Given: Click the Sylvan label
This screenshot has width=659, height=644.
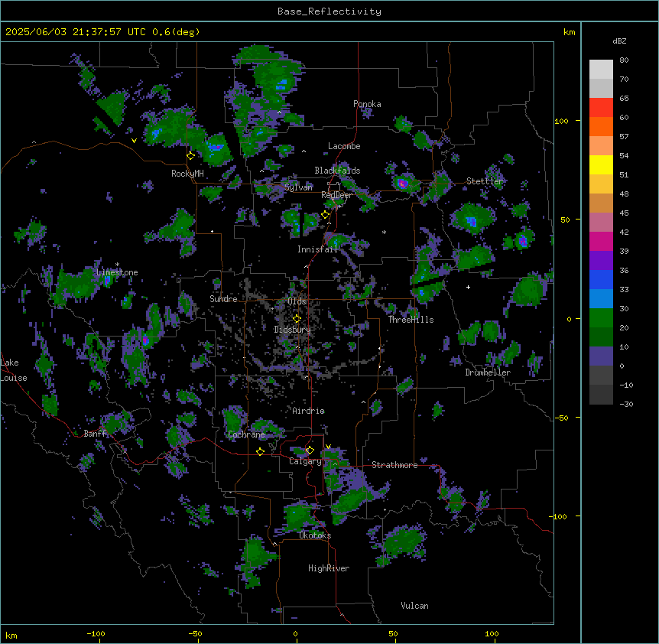Looking at the screenshot, I should click(298, 187).
